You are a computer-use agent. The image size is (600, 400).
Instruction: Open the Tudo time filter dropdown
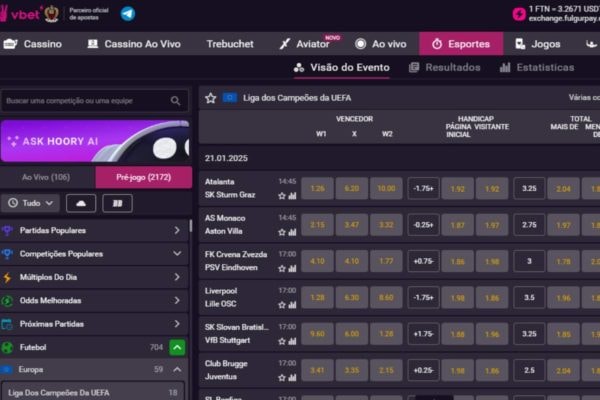[x=31, y=203]
